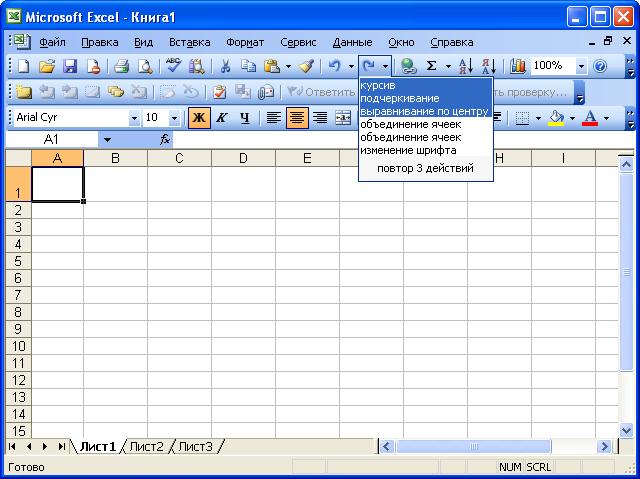Viewport: 640px width, 479px height.
Task: Expand the Name Box dropdown arrow
Action: coord(107,140)
